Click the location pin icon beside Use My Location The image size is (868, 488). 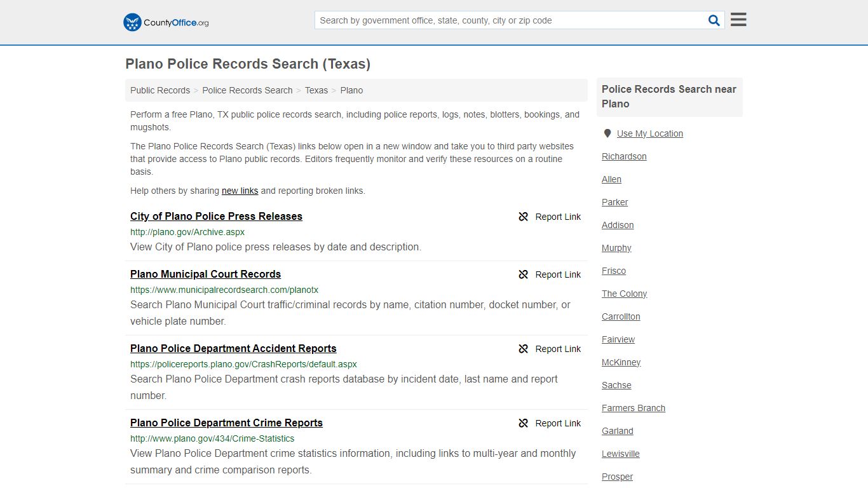[x=607, y=133]
